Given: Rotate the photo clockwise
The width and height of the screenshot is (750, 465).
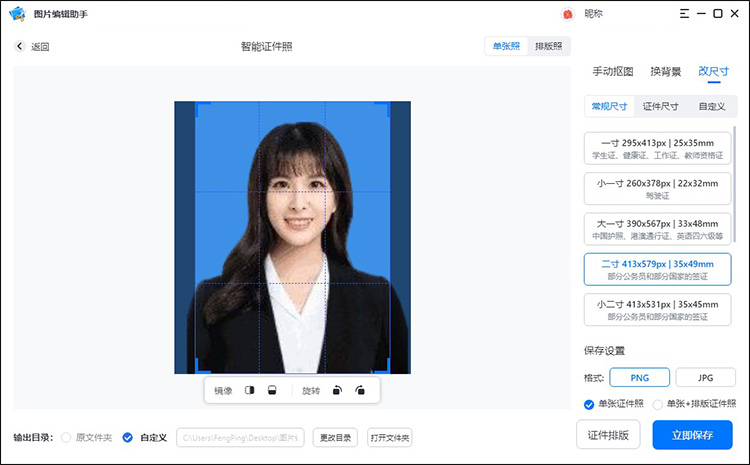Looking at the screenshot, I should pyautogui.click(x=360, y=390).
